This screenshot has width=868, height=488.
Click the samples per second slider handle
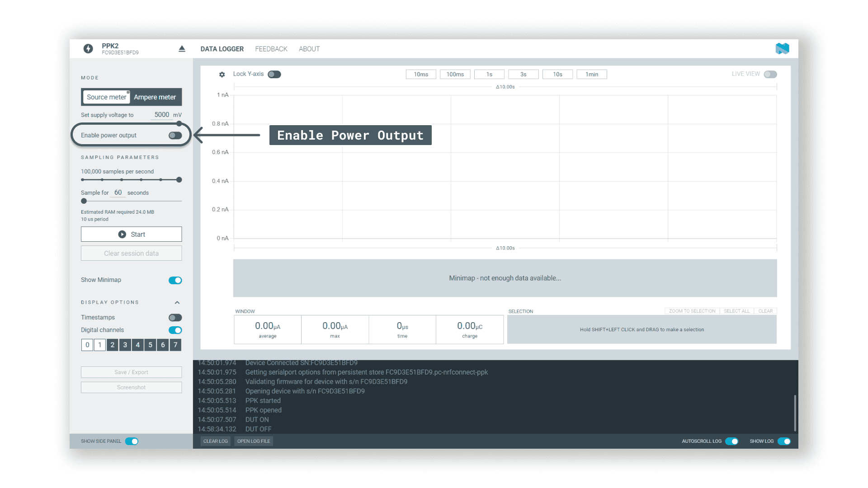179,180
